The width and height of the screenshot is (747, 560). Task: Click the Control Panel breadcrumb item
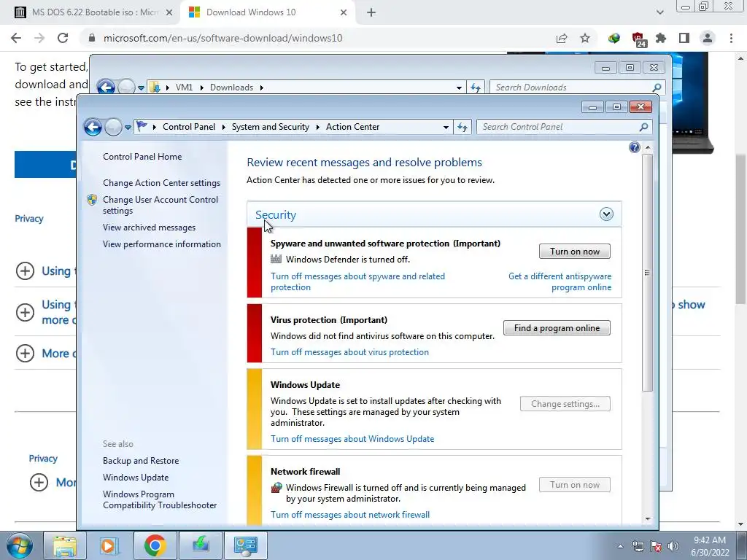pyautogui.click(x=189, y=127)
